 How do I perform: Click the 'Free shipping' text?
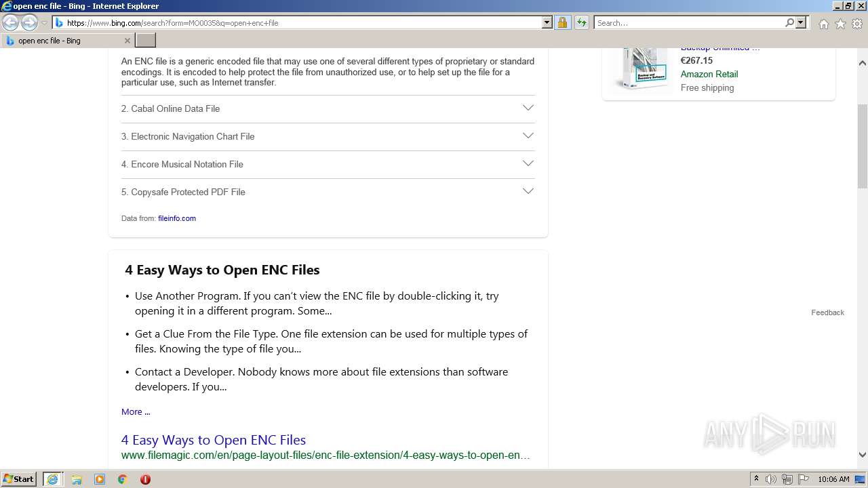click(x=707, y=87)
